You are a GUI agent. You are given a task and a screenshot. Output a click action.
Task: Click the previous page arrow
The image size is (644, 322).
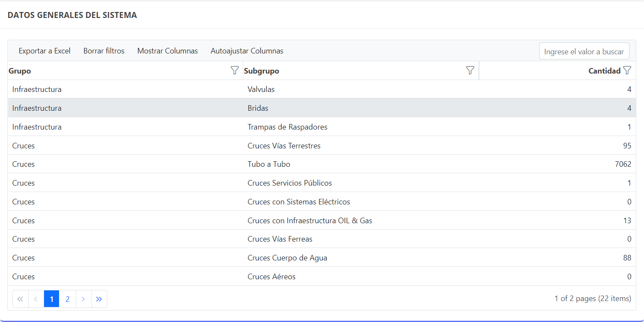[x=36, y=299]
